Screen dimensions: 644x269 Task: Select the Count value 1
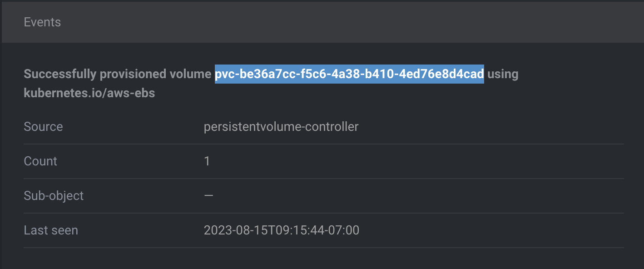click(207, 161)
